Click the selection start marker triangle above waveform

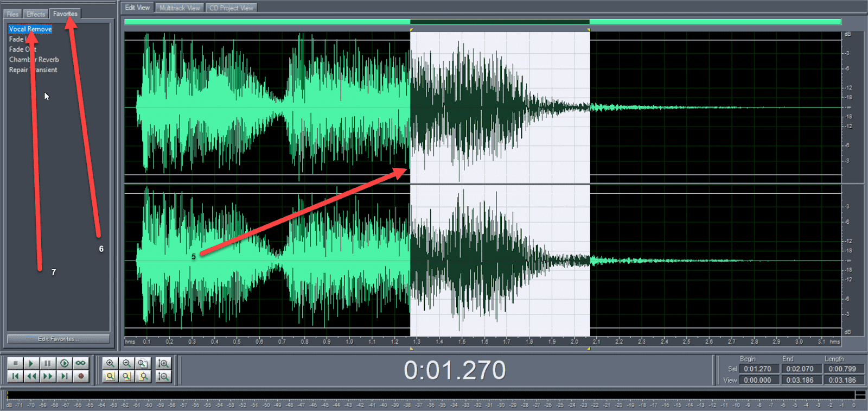pyautogui.click(x=411, y=29)
